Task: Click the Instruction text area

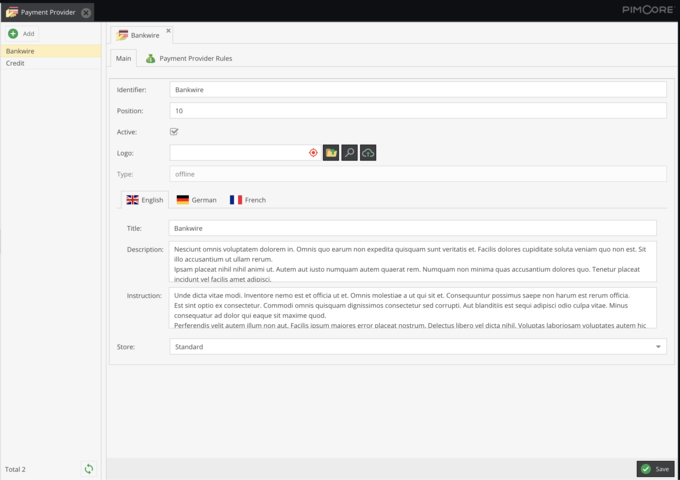Action: (412, 308)
